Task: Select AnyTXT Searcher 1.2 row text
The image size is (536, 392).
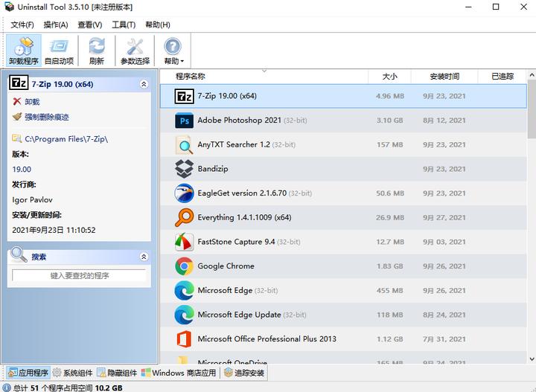Action: [x=234, y=144]
